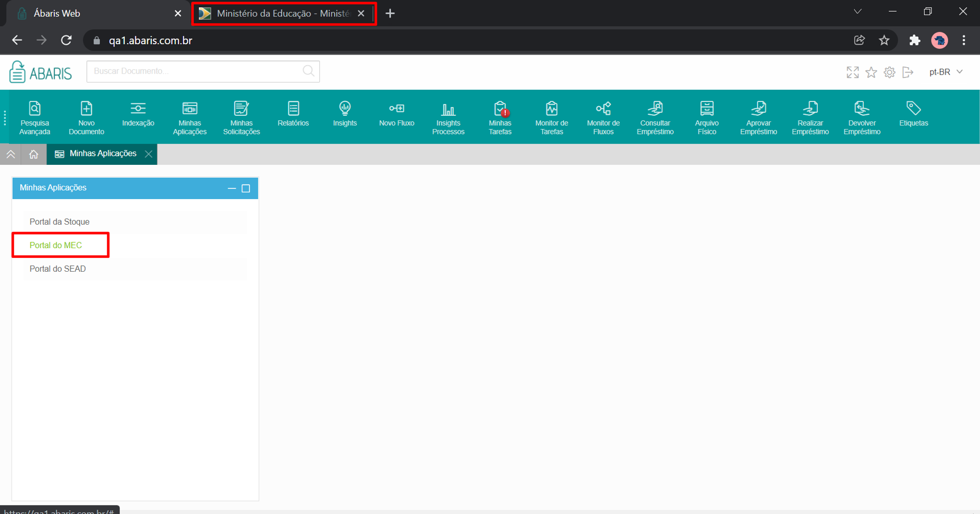Create a Novo Documento

[x=86, y=118]
